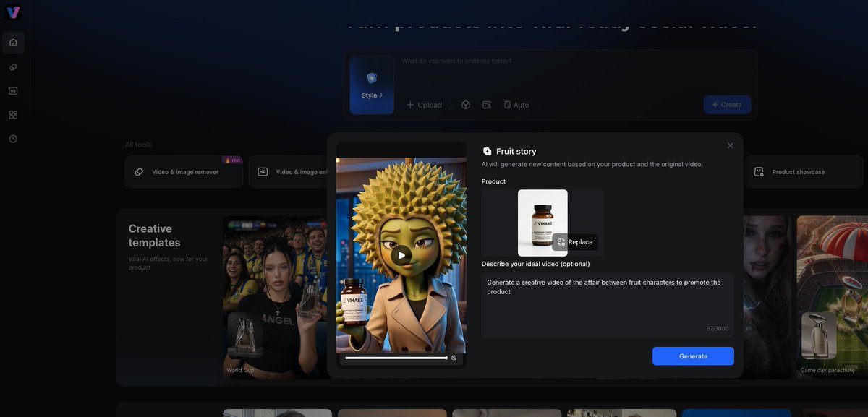This screenshot has width=868, height=417.
Task: Open the eraser remover tool in the sidebar
Action: [13, 66]
